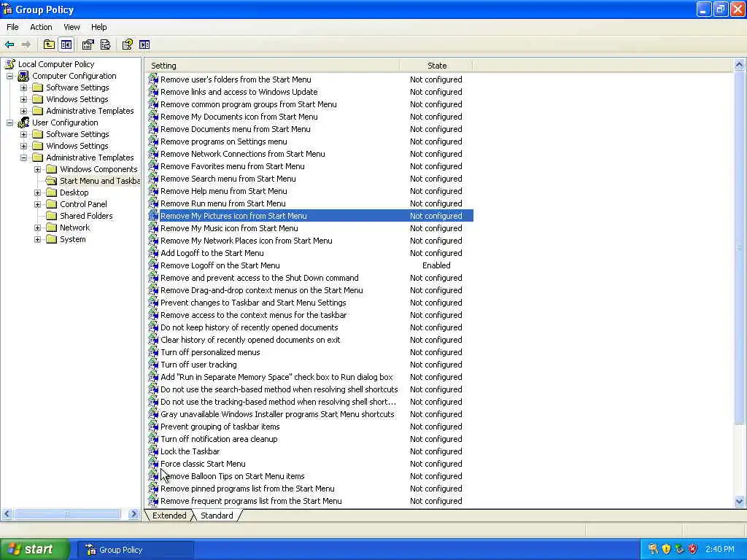
Task: Select "Turn off notification area cleanup"
Action: tap(219, 438)
